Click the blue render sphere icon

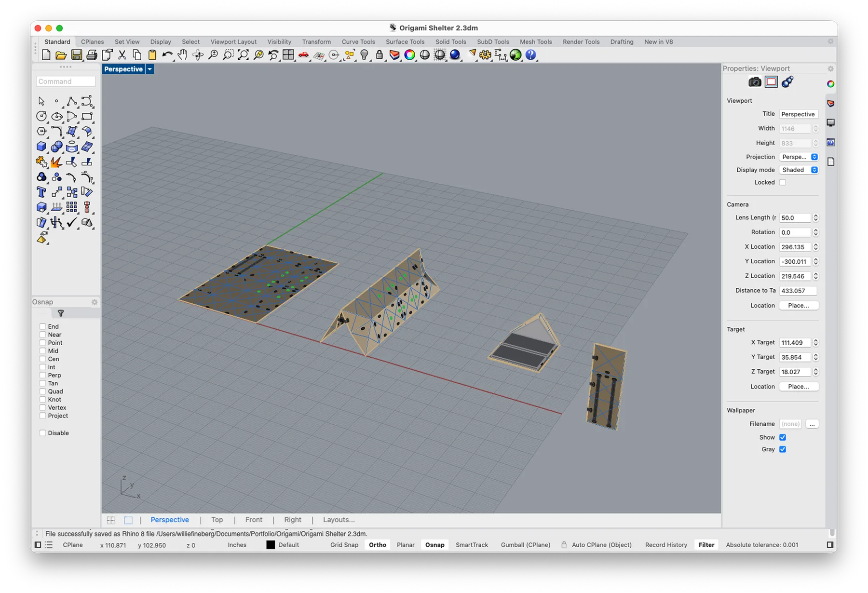click(455, 55)
